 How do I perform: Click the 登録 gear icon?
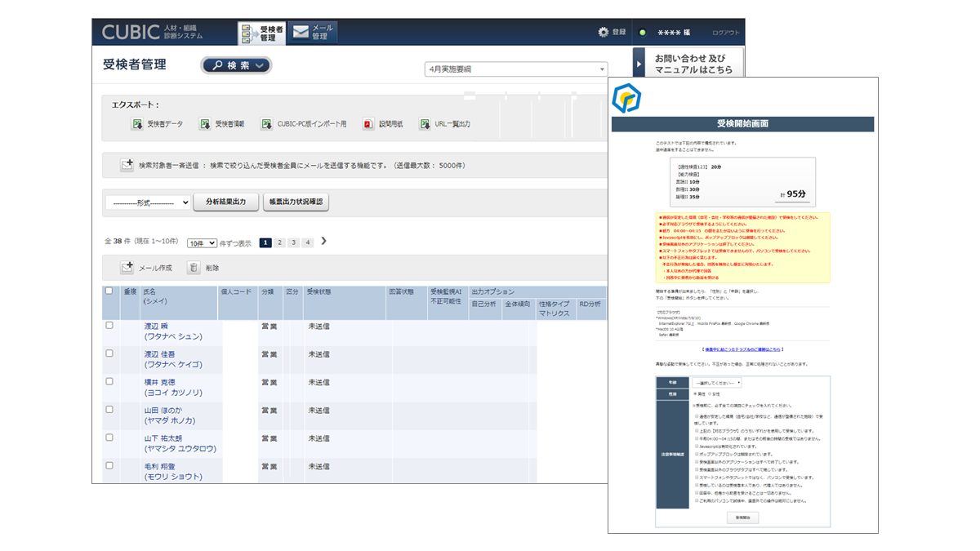point(603,33)
